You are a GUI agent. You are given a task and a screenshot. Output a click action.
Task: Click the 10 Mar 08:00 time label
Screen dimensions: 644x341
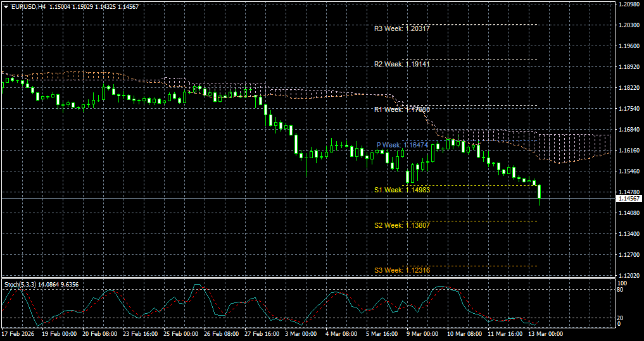(x=465, y=334)
